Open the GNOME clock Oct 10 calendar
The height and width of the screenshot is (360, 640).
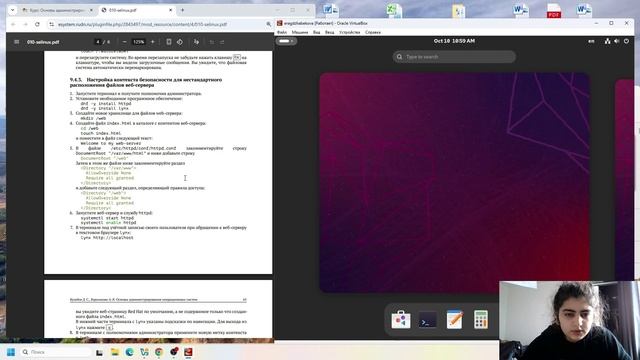454,41
